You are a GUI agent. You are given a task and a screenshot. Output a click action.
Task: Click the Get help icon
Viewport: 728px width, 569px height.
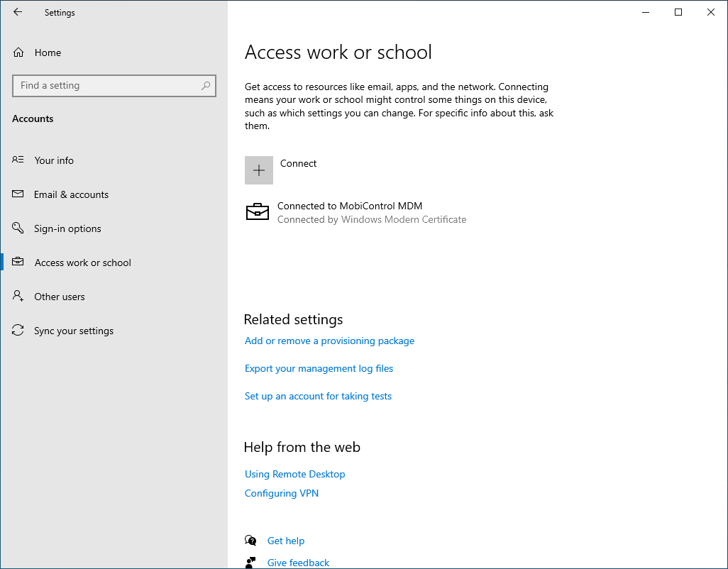coord(251,540)
